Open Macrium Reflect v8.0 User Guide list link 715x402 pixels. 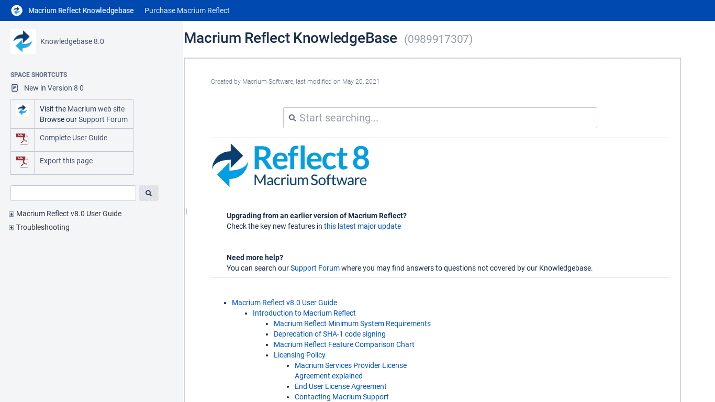coord(285,303)
